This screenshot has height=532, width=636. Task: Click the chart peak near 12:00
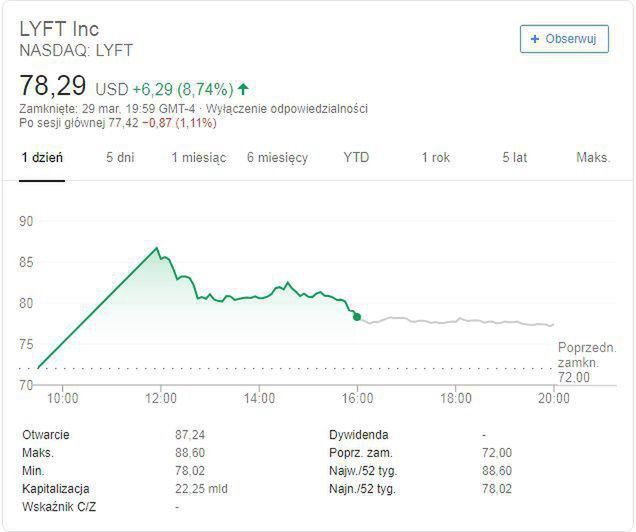tap(157, 248)
